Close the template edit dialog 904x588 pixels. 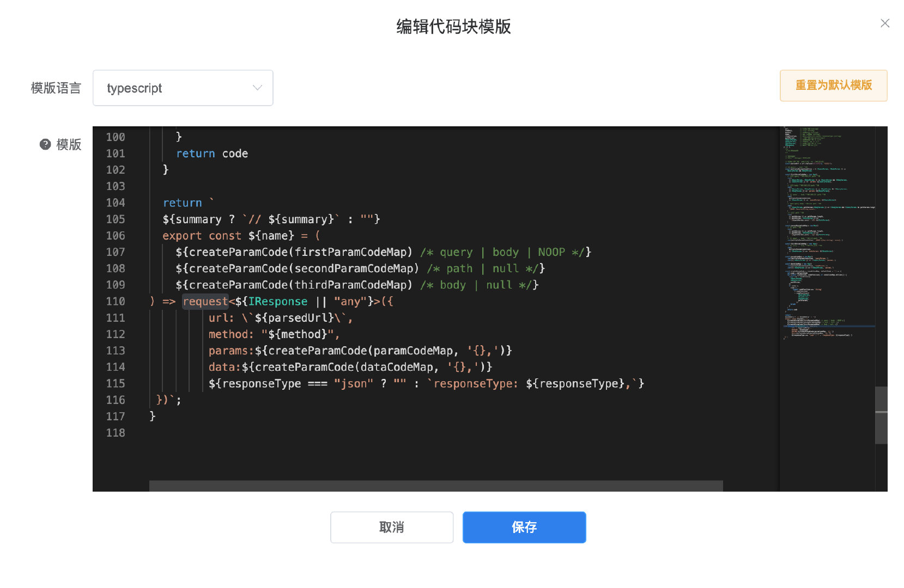tap(885, 23)
